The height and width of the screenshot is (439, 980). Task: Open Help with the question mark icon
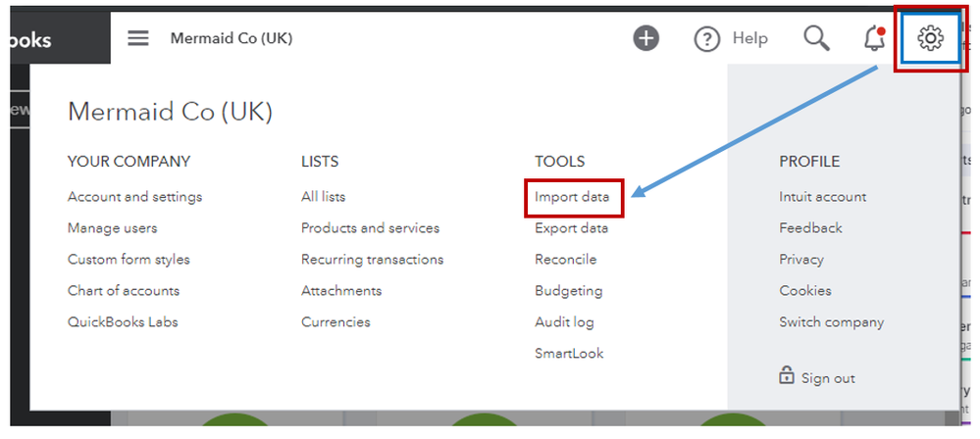point(707,39)
